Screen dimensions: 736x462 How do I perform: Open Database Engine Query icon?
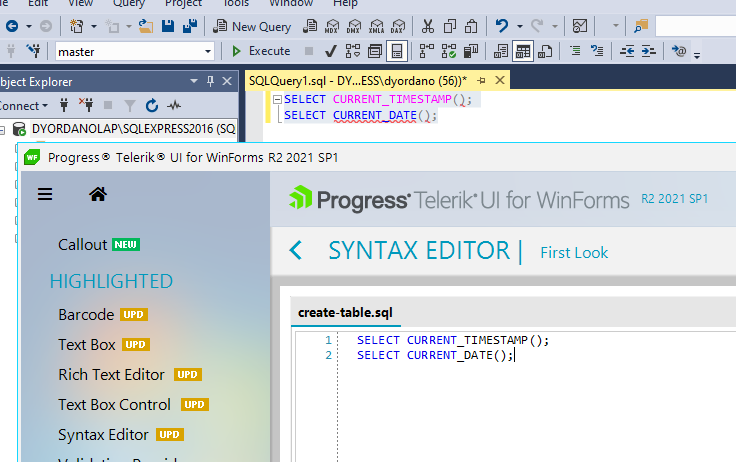click(310, 26)
